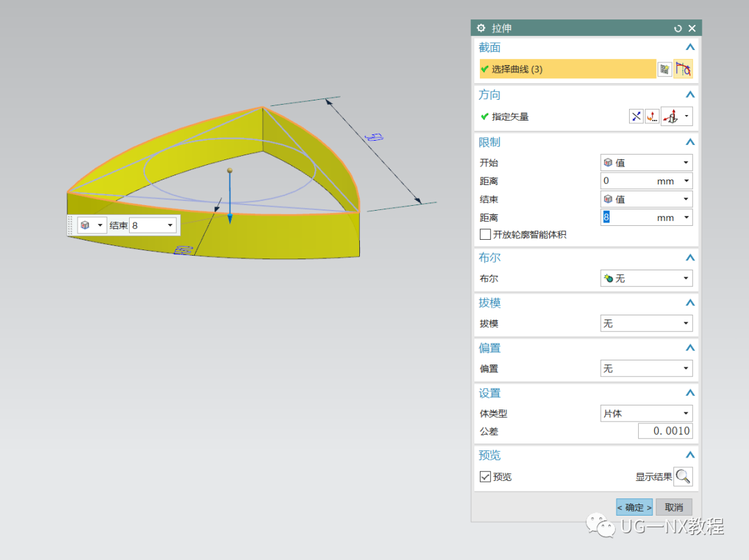Screen dimensions: 749x560
Task: Open the dialog settings gear icon
Action: pos(481,28)
